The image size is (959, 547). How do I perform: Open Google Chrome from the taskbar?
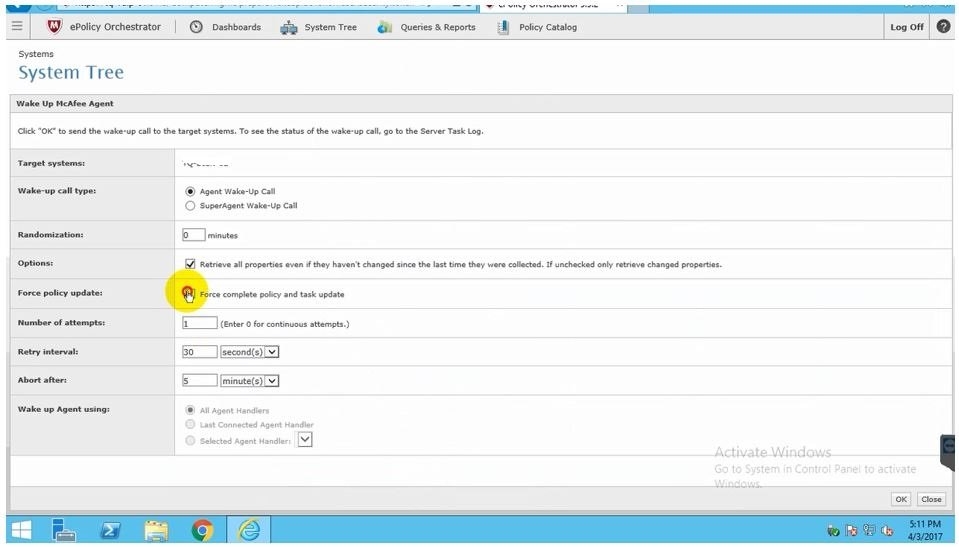tap(202, 530)
